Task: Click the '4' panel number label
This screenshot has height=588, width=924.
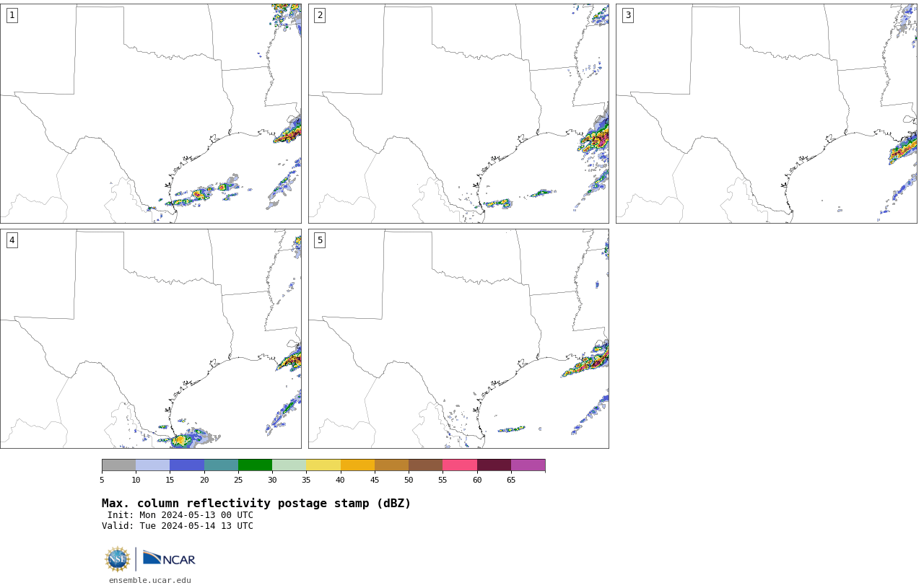Action: (12, 240)
